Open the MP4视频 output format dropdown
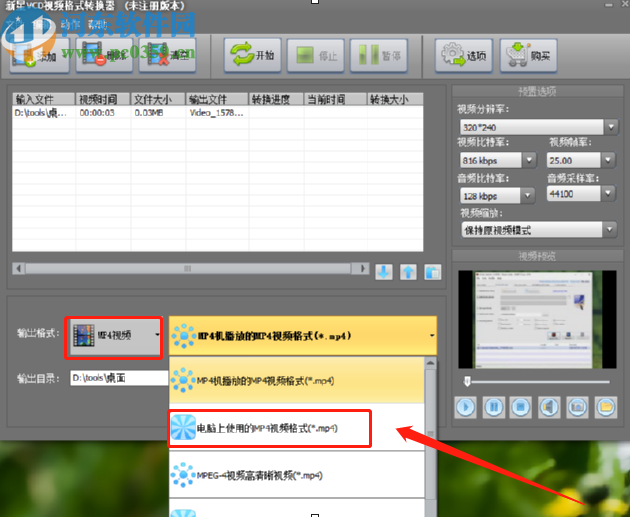Image resolution: width=630 pixels, height=517 pixels. tap(115, 335)
